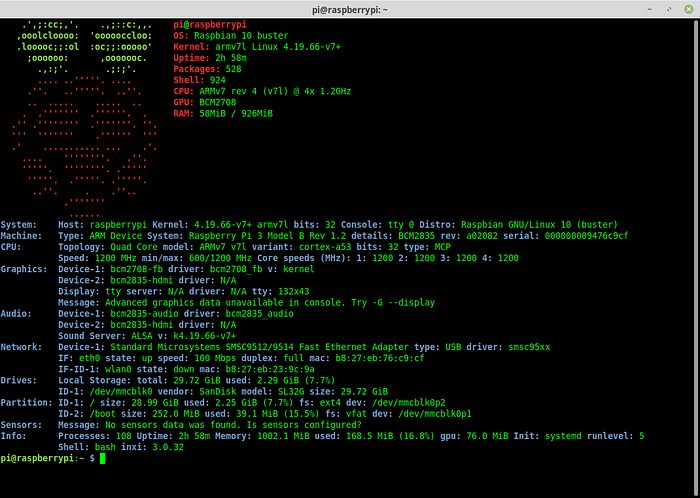
Task: Click the maximize window button
Action: tap(669, 9)
